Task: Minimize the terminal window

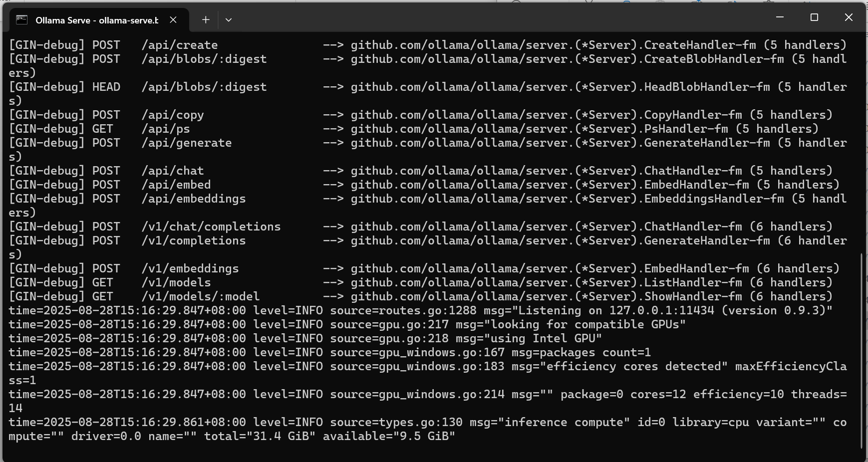Action: pos(780,17)
